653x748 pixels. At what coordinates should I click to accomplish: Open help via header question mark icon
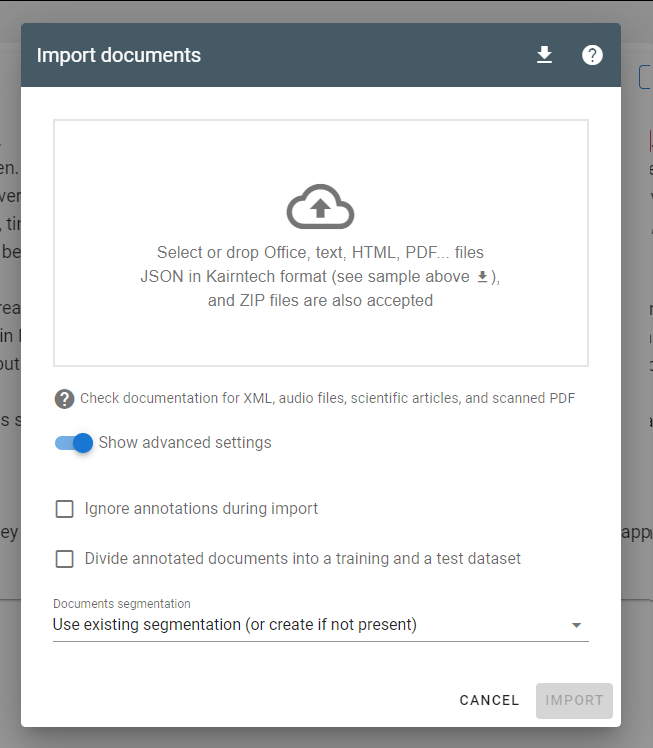coord(592,55)
